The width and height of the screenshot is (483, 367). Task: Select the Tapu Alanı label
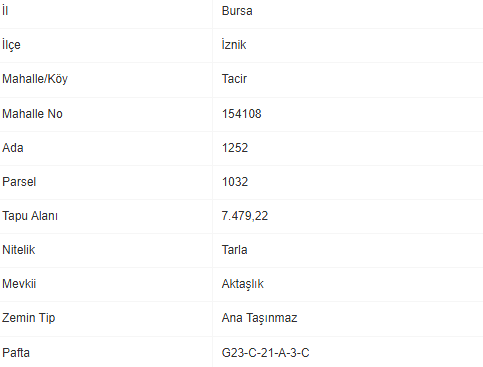(30, 216)
